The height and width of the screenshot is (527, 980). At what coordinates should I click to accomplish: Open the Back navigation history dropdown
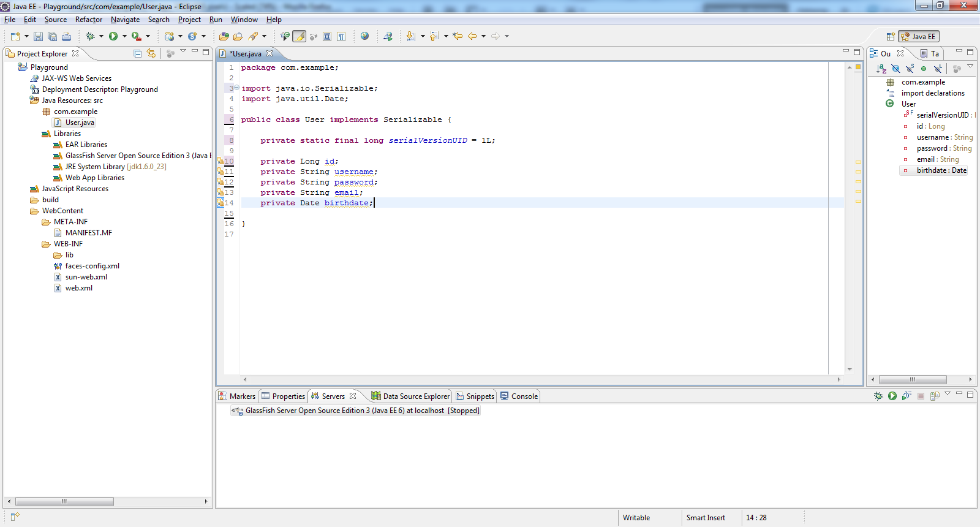click(483, 36)
